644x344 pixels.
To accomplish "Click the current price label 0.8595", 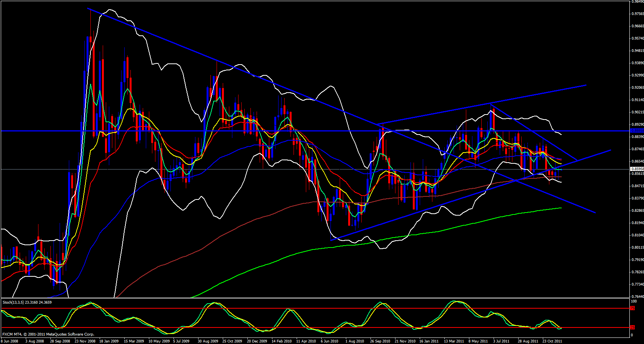I will (x=637, y=169).
